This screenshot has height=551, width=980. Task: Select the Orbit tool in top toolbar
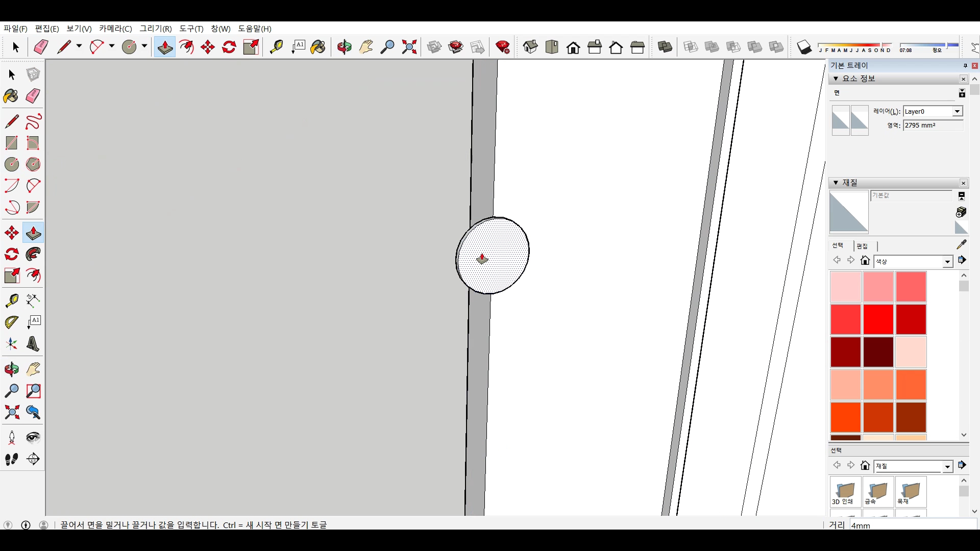click(344, 47)
